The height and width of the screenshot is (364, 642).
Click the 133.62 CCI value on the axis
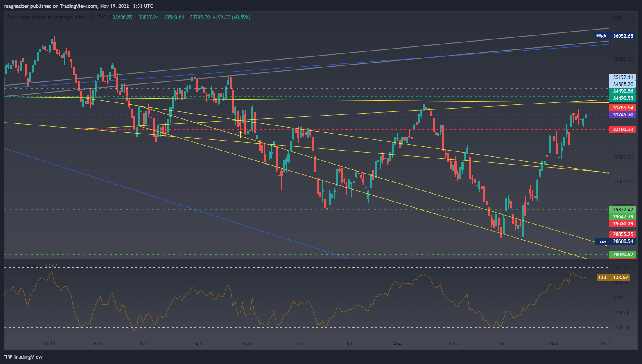[x=620, y=278]
